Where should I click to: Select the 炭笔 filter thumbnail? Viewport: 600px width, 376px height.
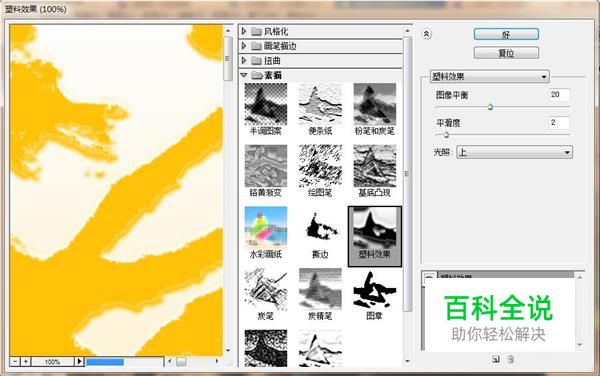[266, 289]
